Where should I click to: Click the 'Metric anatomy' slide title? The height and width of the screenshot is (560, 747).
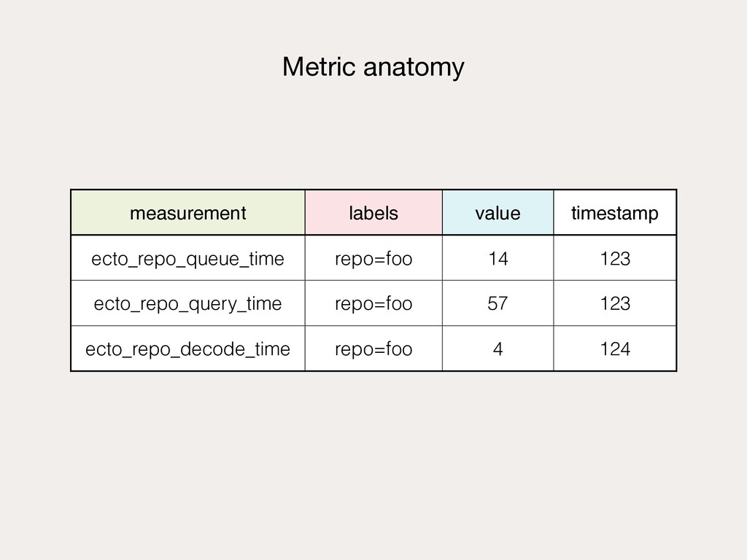373,66
